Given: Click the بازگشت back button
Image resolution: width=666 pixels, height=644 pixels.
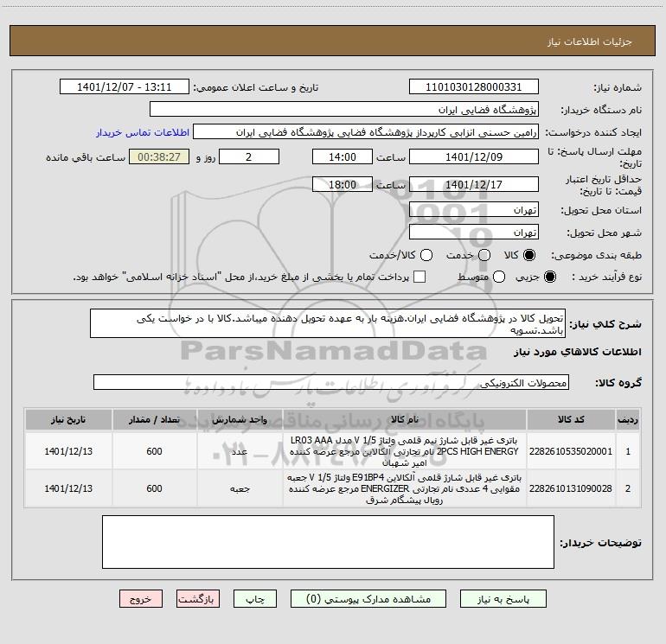Looking at the screenshot, I should coord(198,599).
